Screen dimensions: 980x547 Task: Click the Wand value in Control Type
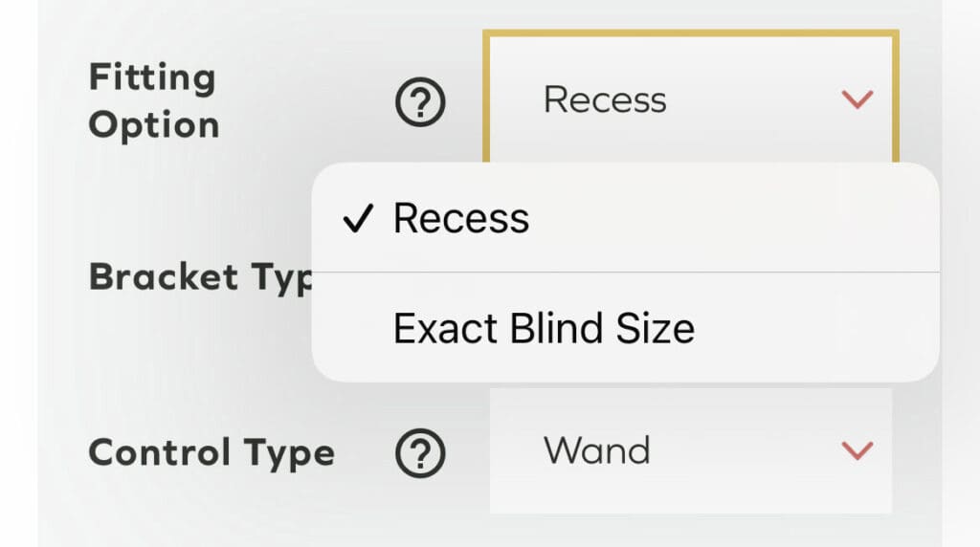[x=597, y=450]
